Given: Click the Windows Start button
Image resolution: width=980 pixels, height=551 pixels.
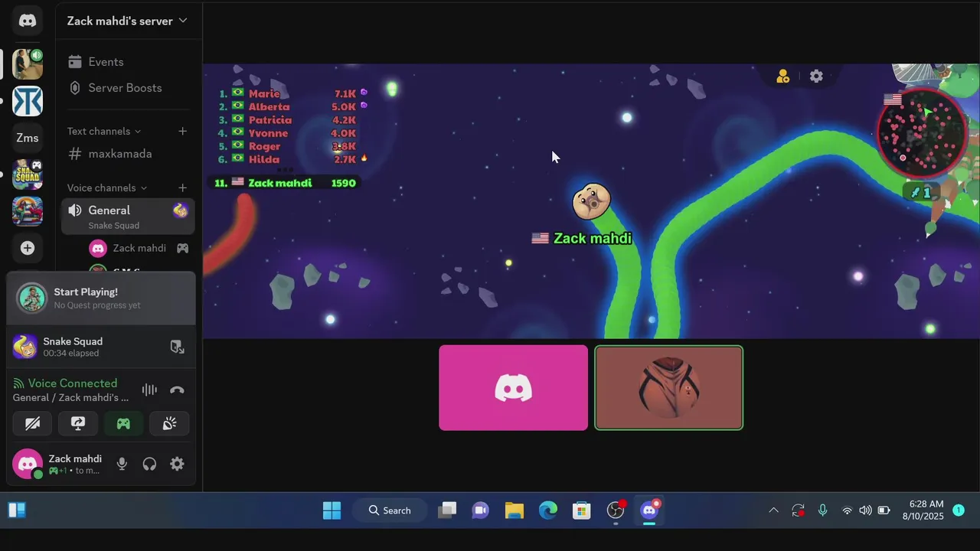Looking at the screenshot, I should (332, 510).
